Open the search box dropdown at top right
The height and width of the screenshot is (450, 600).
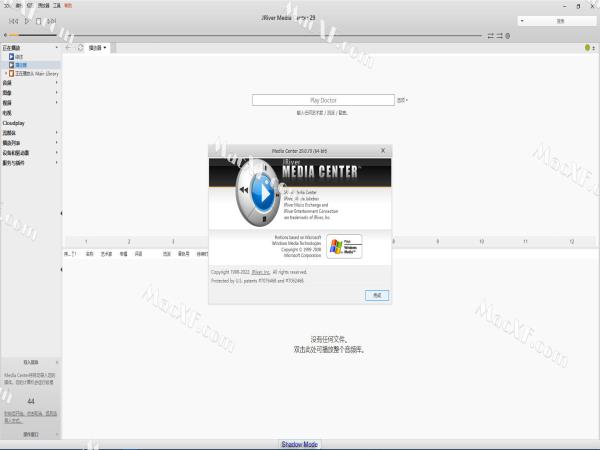522,21
